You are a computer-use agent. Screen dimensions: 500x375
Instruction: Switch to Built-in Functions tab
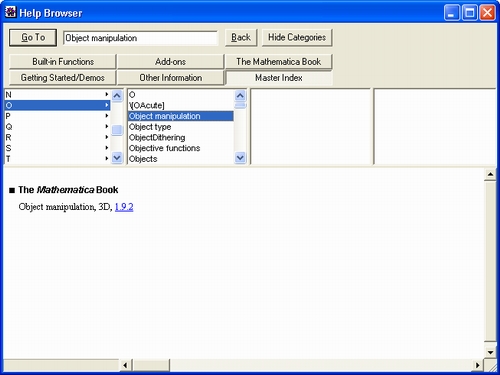coord(63,62)
